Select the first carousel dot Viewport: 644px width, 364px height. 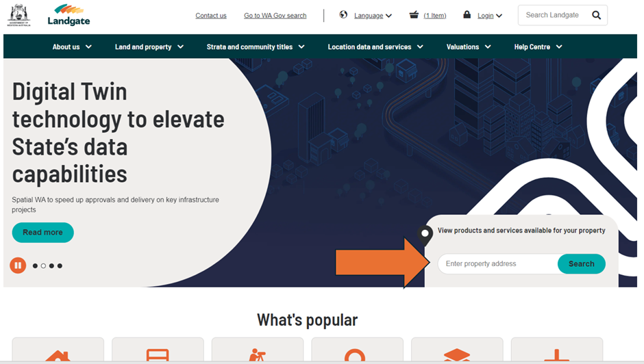36,266
